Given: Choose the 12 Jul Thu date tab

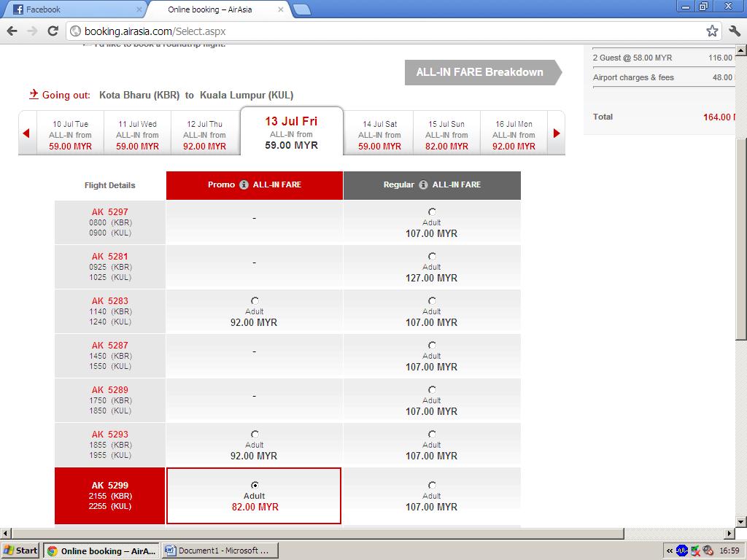Looking at the screenshot, I should tap(204, 135).
